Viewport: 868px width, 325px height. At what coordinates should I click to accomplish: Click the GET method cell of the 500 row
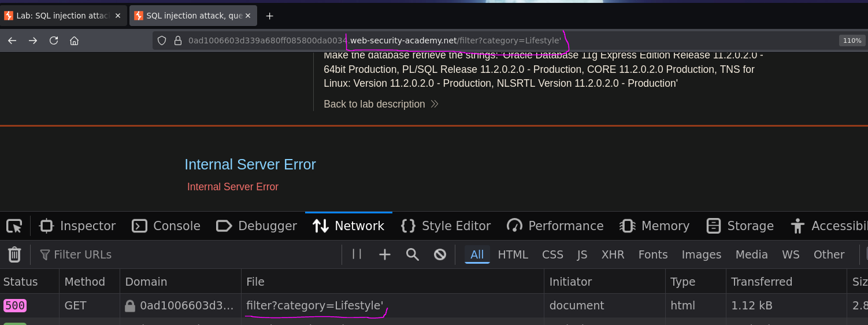(x=90, y=305)
